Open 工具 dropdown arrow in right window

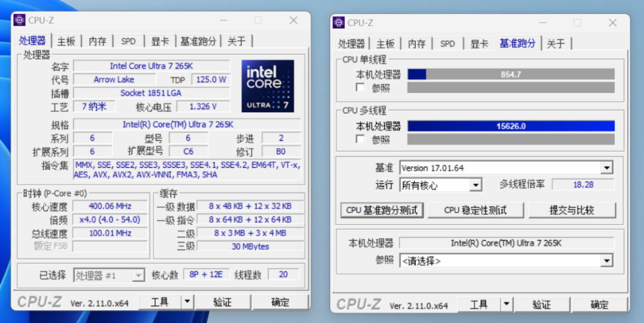point(506,304)
